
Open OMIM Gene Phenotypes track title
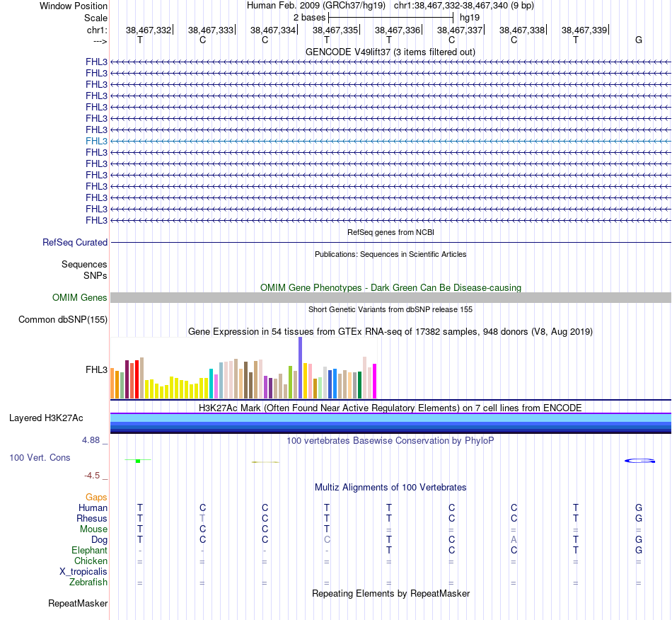390,287
